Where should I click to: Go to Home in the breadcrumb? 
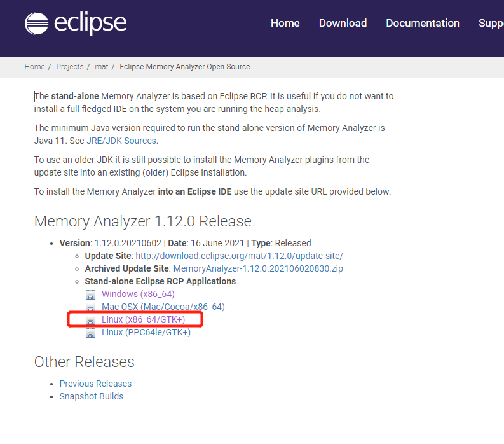point(34,67)
